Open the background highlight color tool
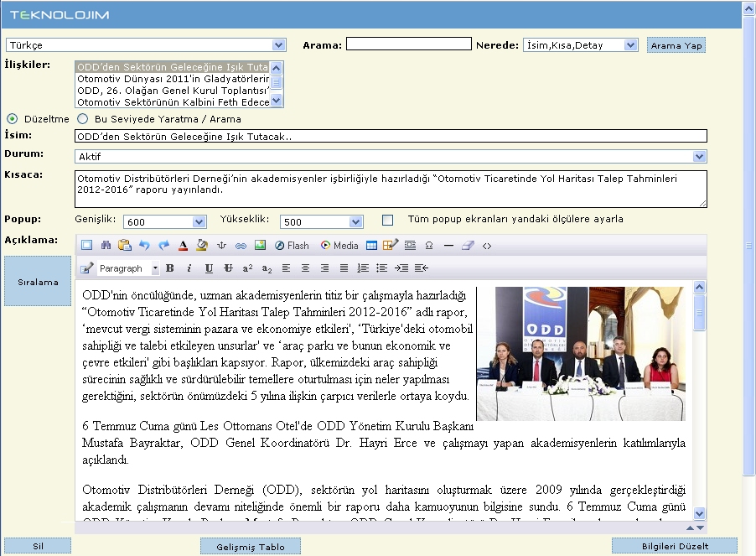 (x=202, y=246)
